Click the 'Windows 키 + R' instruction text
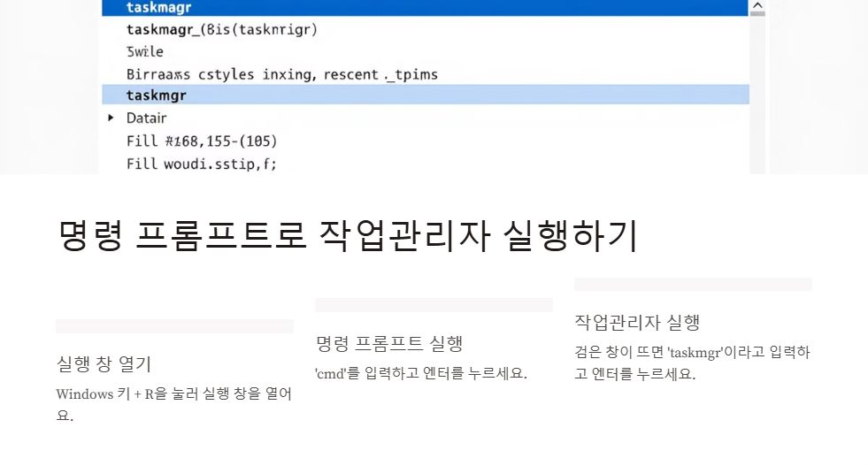This screenshot has width=868, height=466. [x=173, y=404]
